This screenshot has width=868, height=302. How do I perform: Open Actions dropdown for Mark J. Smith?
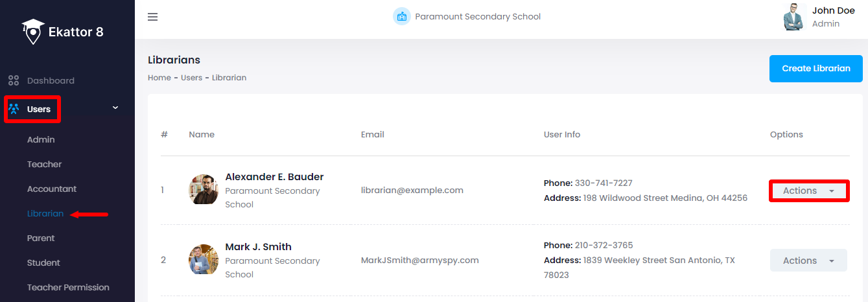[x=808, y=261]
